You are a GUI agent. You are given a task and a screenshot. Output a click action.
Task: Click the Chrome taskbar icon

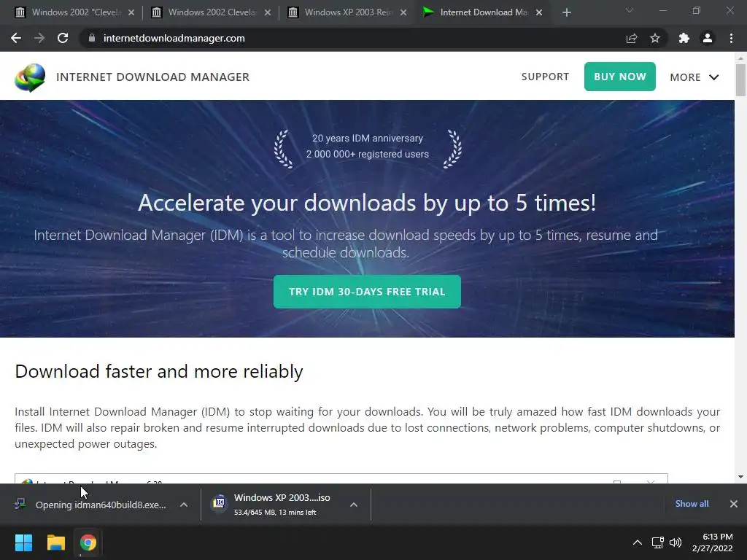[88, 542]
